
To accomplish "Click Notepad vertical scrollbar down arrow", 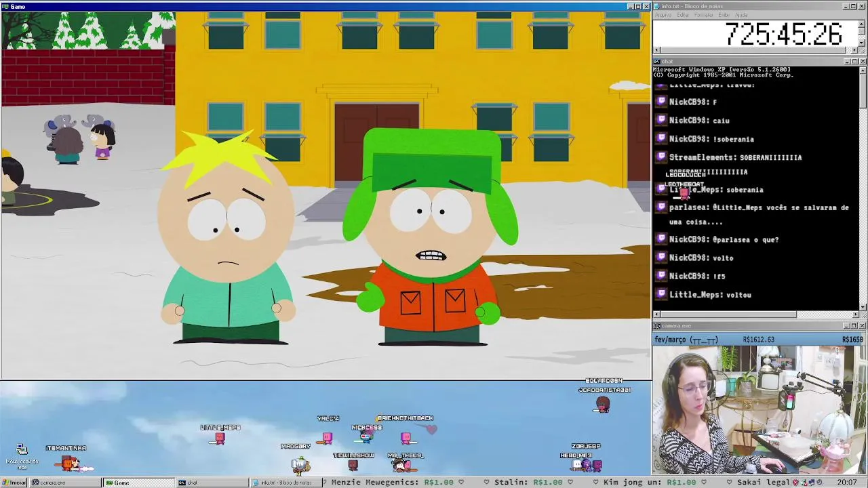I will [x=863, y=43].
